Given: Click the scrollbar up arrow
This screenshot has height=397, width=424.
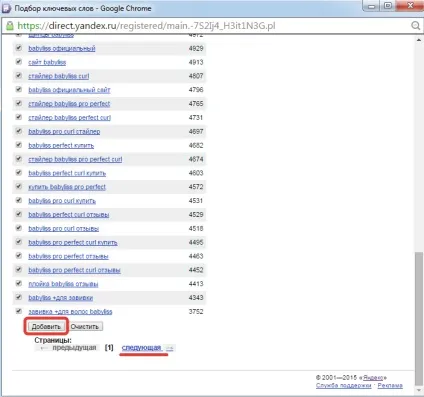Looking at the screenshot, I should point(419,40).
